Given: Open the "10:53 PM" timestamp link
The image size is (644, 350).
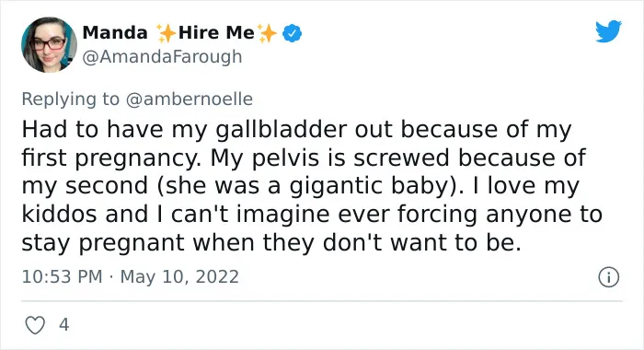Looking at the screenshot, I should point(62,276).
